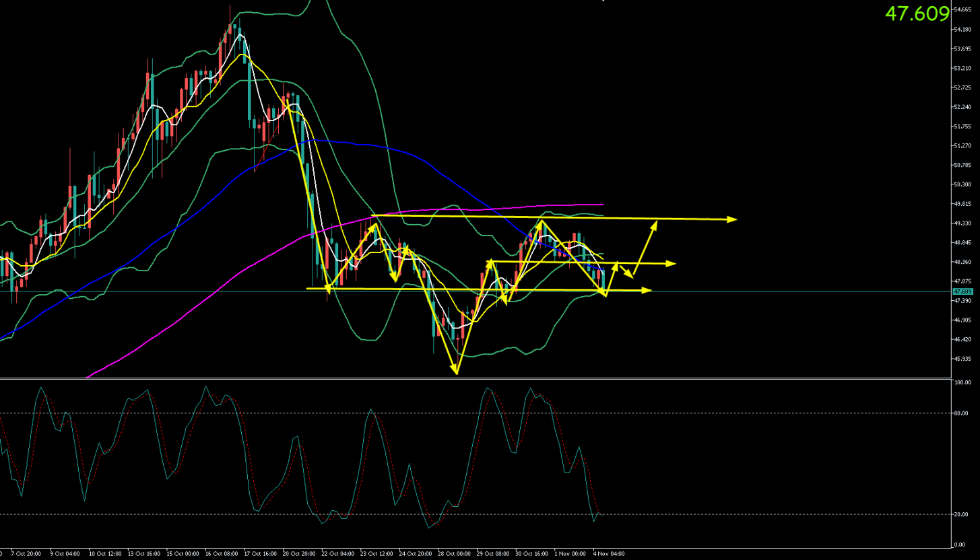
Task: Click the highlighted 47.609 tag on price axis
Action: tap(962, 291)
